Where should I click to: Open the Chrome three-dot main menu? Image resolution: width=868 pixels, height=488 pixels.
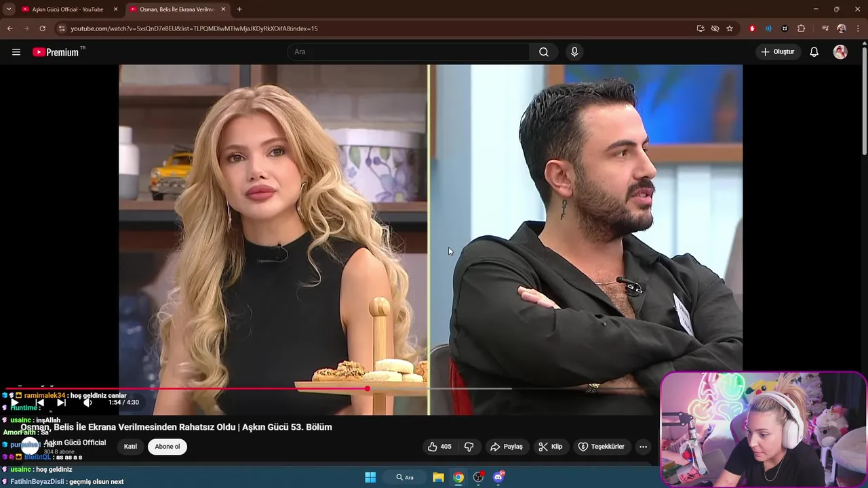(x=858, y=28)
